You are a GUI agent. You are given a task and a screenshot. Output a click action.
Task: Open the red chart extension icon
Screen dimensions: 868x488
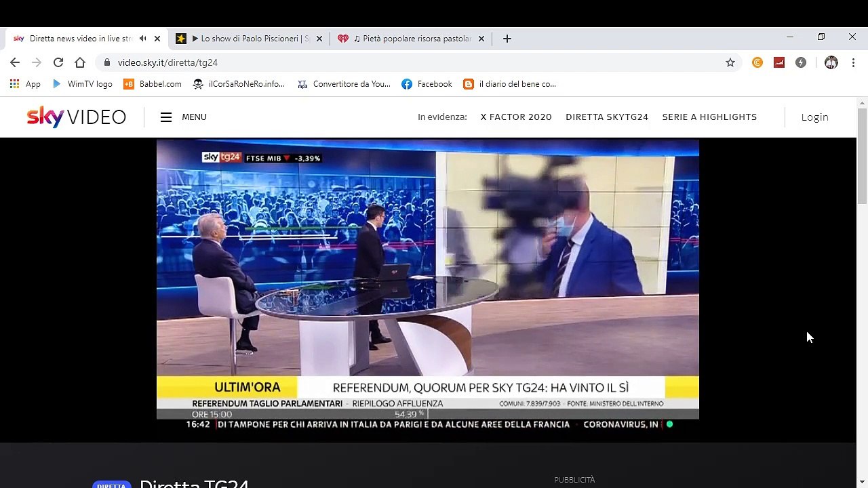[x=779, y=62]
